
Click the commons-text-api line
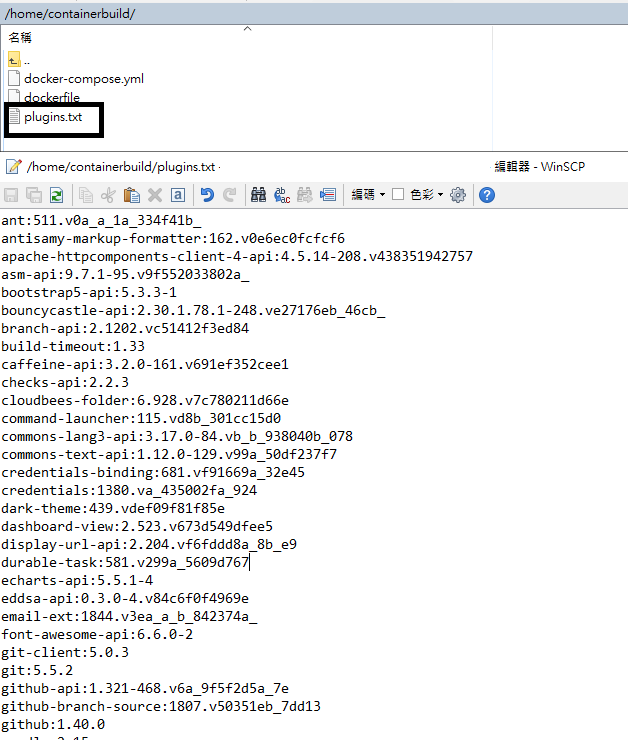[169, 454]
